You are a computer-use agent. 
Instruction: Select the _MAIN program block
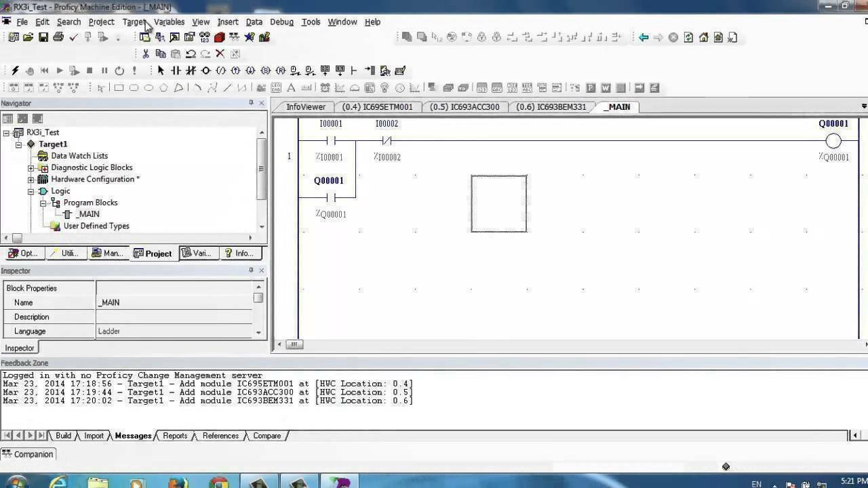[x=88, y=213]
